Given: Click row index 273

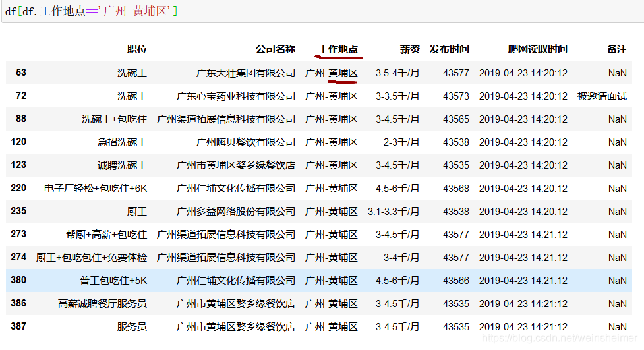Looking at the screenshot, I should pos(18,234).
